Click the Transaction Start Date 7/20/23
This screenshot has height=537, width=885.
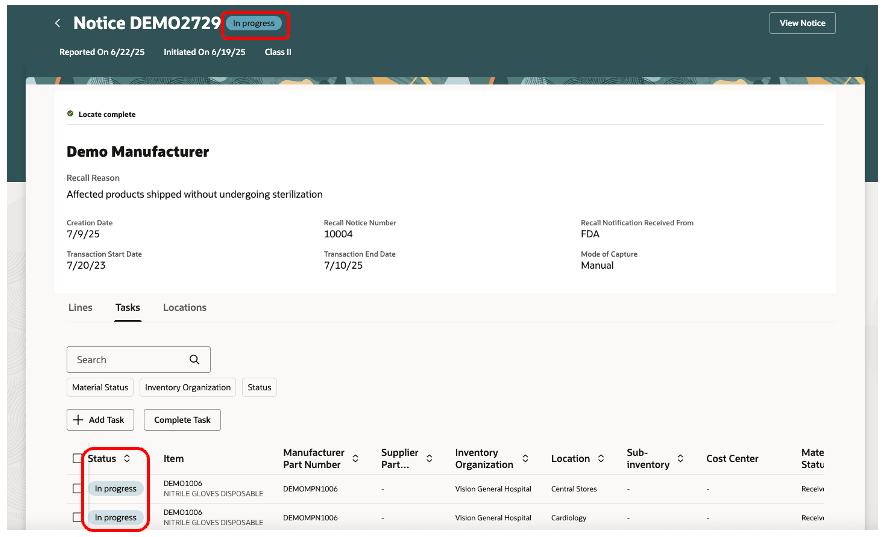click(x=86, y=265)
